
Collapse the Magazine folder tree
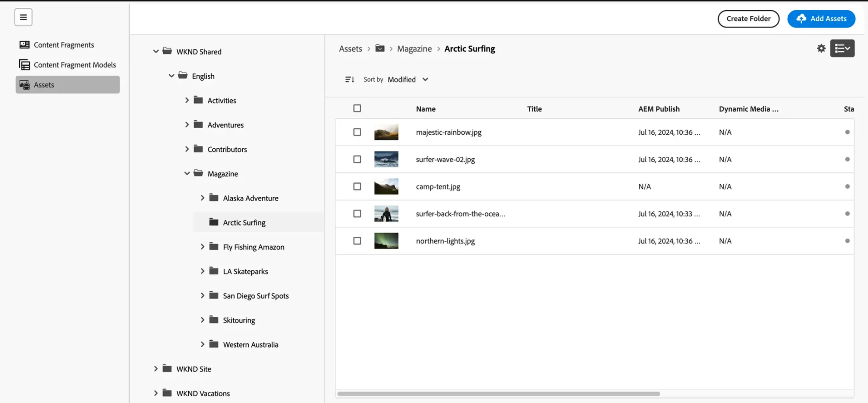pos(187,173)
